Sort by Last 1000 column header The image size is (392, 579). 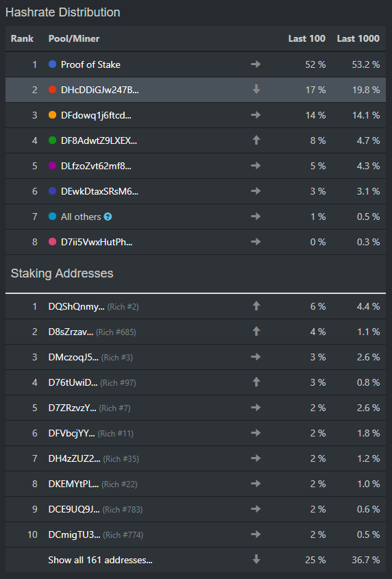click(358, 38)
